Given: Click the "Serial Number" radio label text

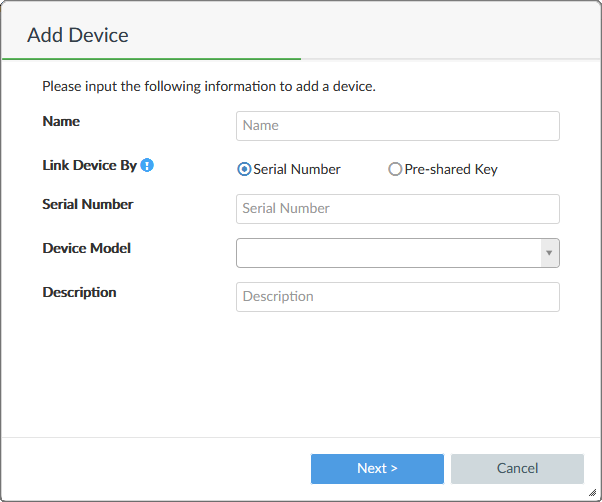Looking at the screenshot, I should pyautogui.click(x=297, y=169).
